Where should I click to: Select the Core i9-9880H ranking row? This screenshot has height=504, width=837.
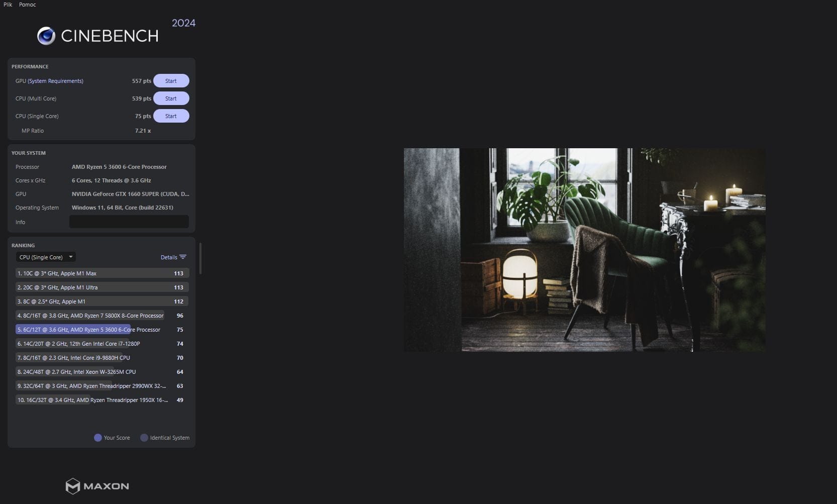click(102, 358)
